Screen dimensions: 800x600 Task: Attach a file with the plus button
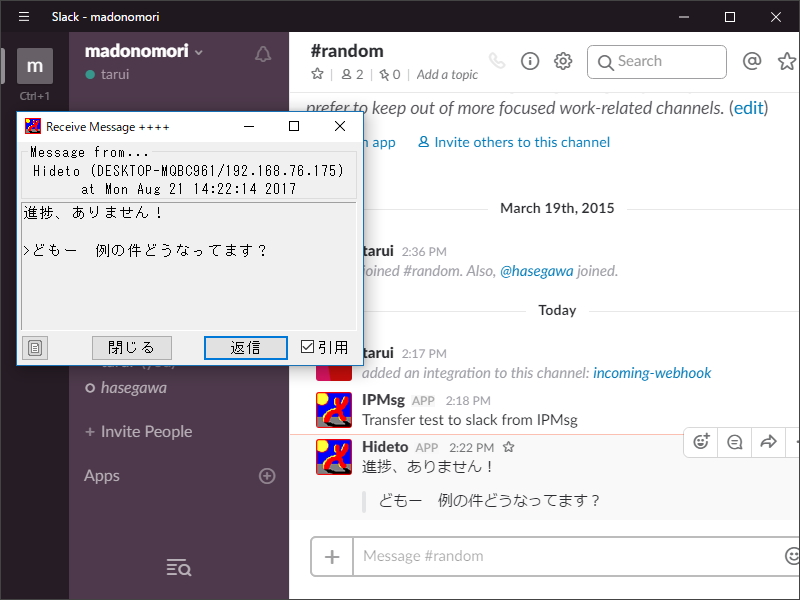(x=331, y=556)
